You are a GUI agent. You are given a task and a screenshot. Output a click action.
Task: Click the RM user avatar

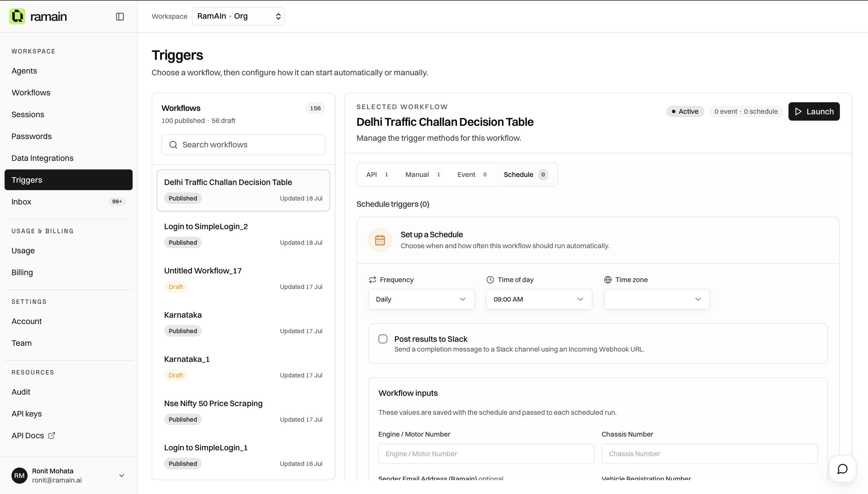point(19,475)
